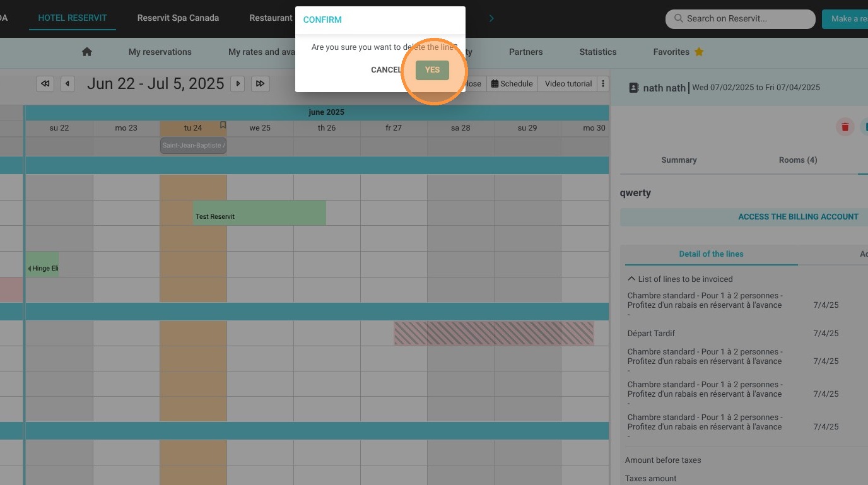Screen dimensions: 868x485
Task: Click the Saint-Jean-Baptiste holiday label
Action: (x=193, y=146)
